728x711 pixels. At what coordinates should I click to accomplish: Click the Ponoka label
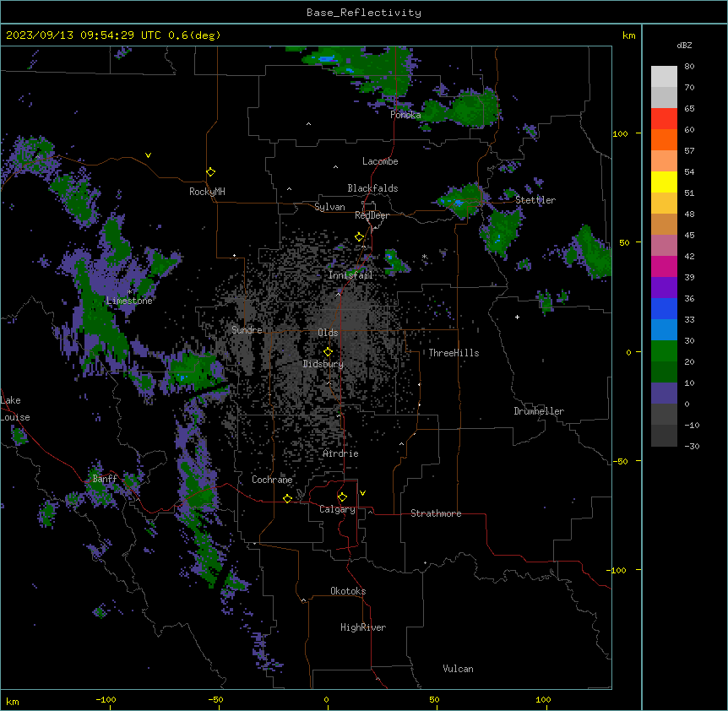coord(405,115)
